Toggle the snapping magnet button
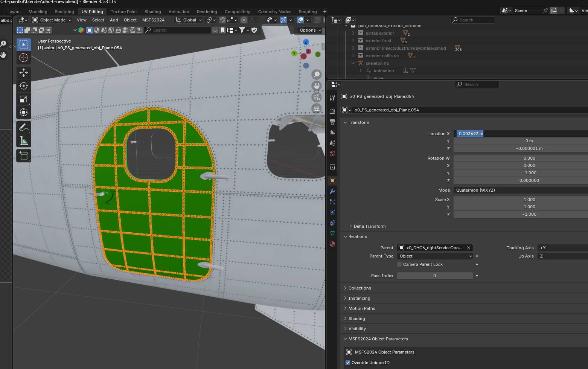Screen dimensions: 588x369 [222, 20]
